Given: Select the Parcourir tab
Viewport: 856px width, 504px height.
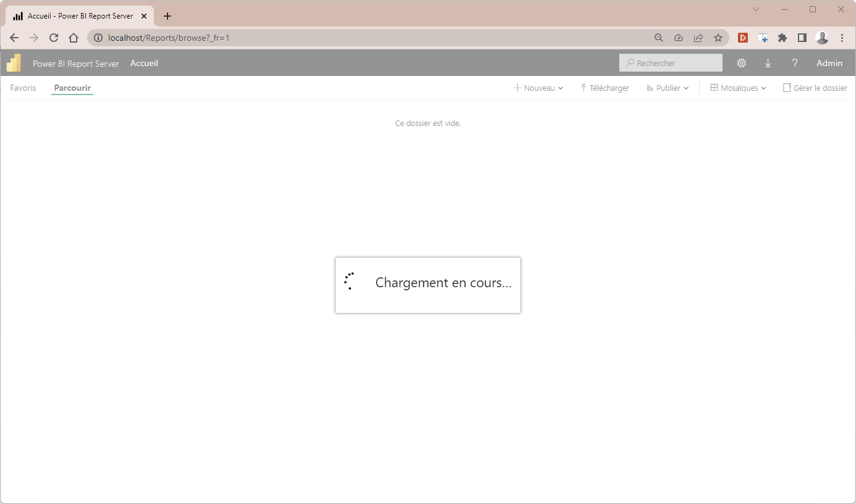Looking at the screenshot, I should coord(72,88).
